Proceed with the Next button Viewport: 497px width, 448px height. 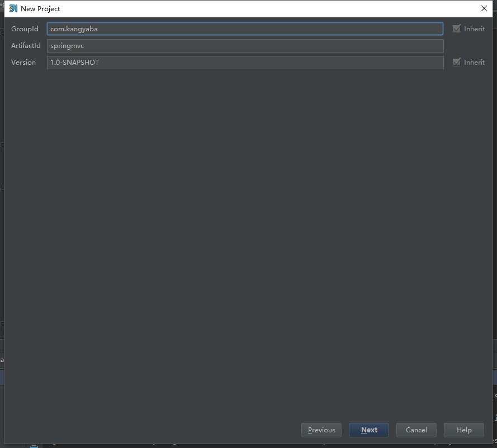pyautogui.click(x=369, y=430)
